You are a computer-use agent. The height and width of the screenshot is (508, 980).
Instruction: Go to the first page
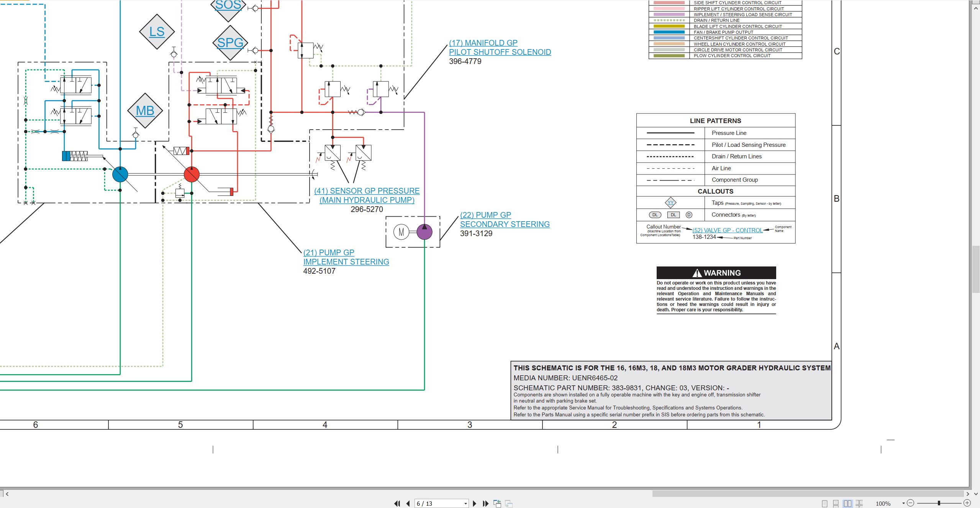coord(397,503)
